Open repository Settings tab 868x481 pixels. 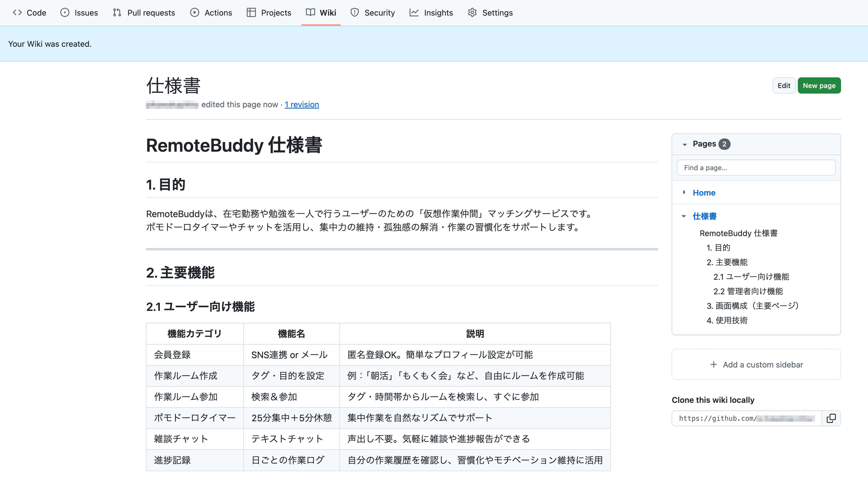pyautogui.click(x=490, y=12)
